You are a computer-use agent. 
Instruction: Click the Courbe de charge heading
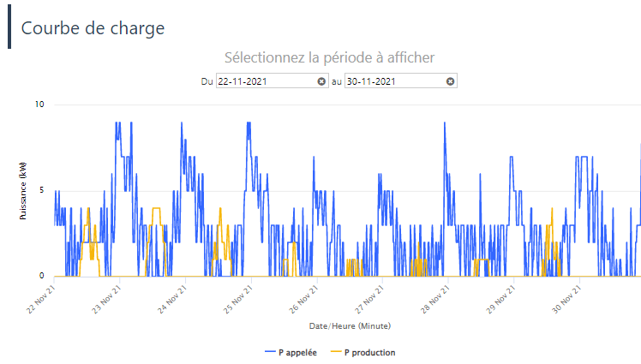point(93,27)
